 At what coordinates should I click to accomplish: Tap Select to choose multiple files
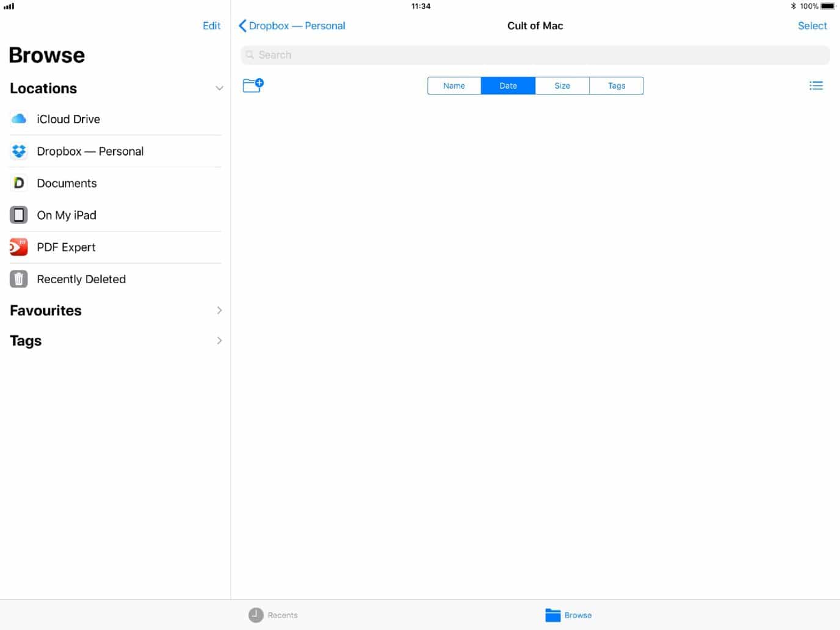(812, 26)
